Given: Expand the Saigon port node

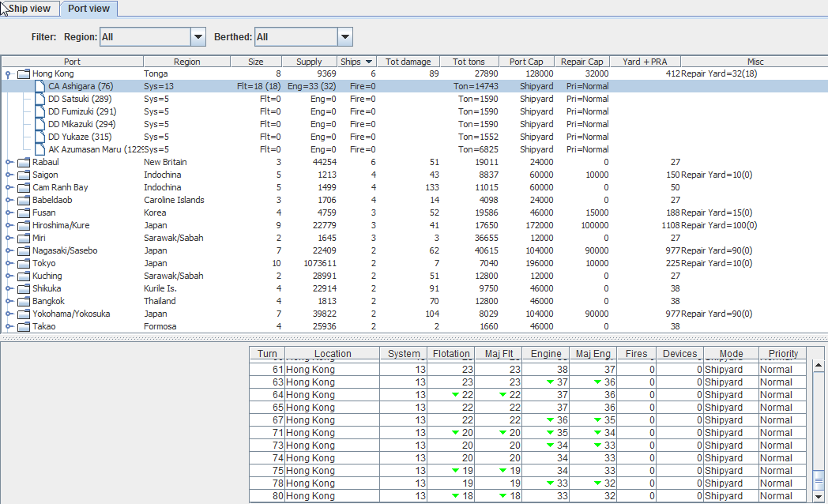Looking at the screenshot, I should tap(9, 175).
